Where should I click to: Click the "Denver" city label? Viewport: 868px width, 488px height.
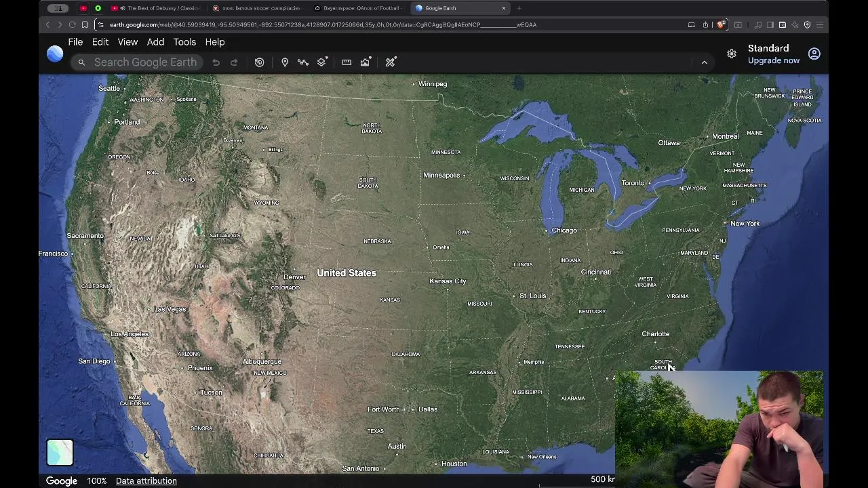294,277
